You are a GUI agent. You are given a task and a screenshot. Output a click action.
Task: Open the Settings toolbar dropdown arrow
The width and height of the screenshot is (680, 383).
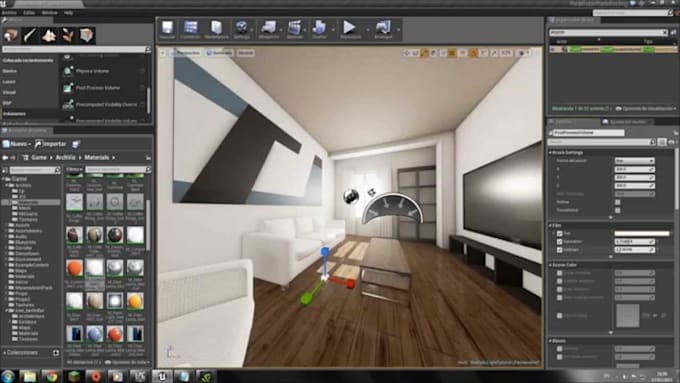[252, 30]
